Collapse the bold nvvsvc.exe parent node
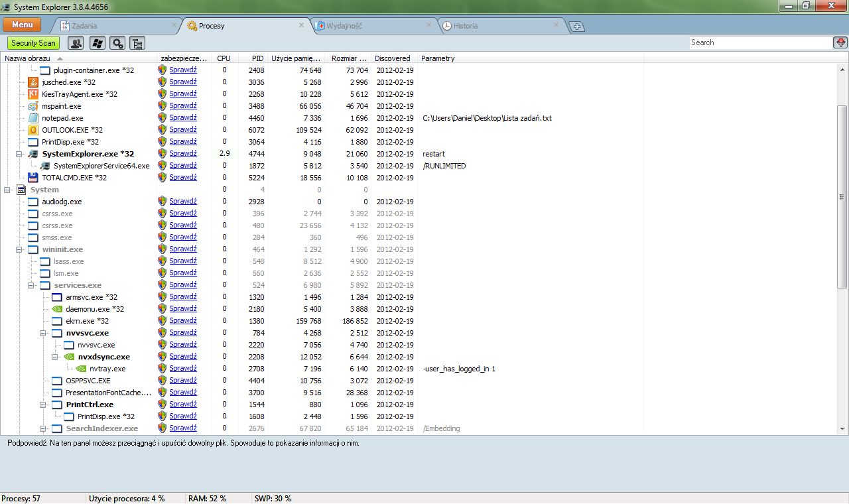The image size is (849, 504). [43, 333]
